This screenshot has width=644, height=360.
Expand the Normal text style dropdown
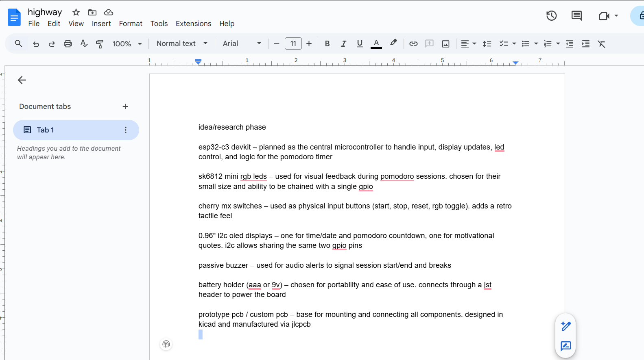click(x=182, y=43)
